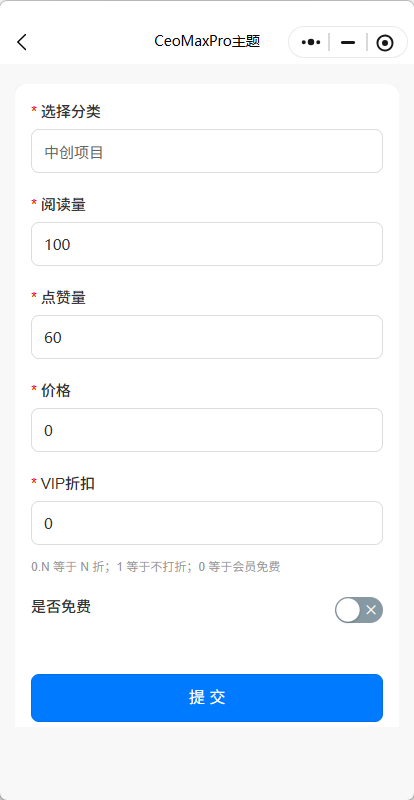The height and width of the screenshot is (800, 414).
Task: Open the three-dot more options menu
Action: coord(311,42)
